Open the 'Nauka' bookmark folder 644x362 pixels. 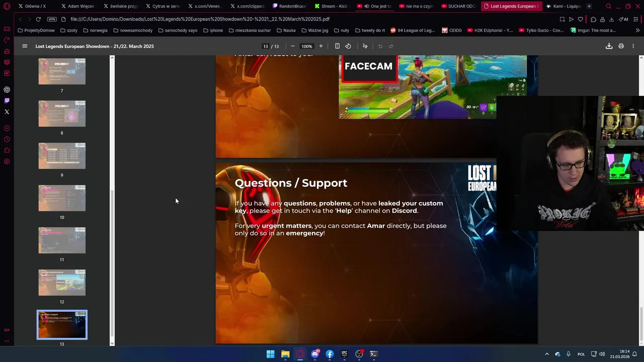286,30
